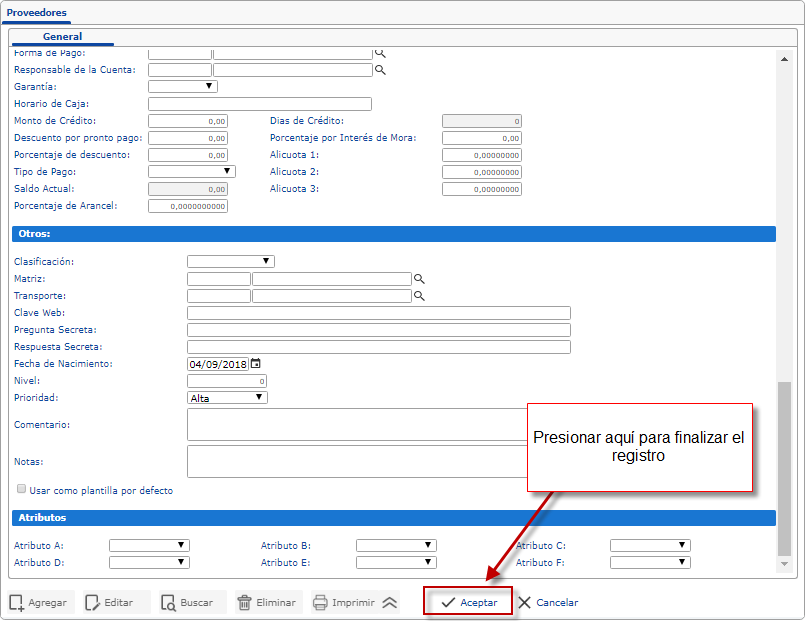Open the Prioridad dropdown showing Alta
807x621 pixels.
click(228, 398)
